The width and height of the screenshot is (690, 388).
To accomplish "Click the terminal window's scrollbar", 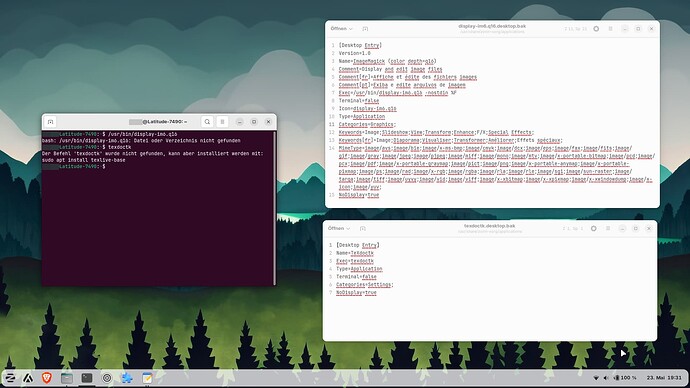I will (x=275, y=208).
